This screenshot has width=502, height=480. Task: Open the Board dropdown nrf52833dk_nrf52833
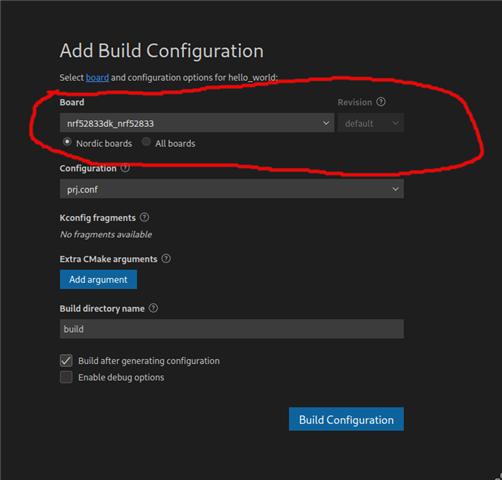coord(197,123)
